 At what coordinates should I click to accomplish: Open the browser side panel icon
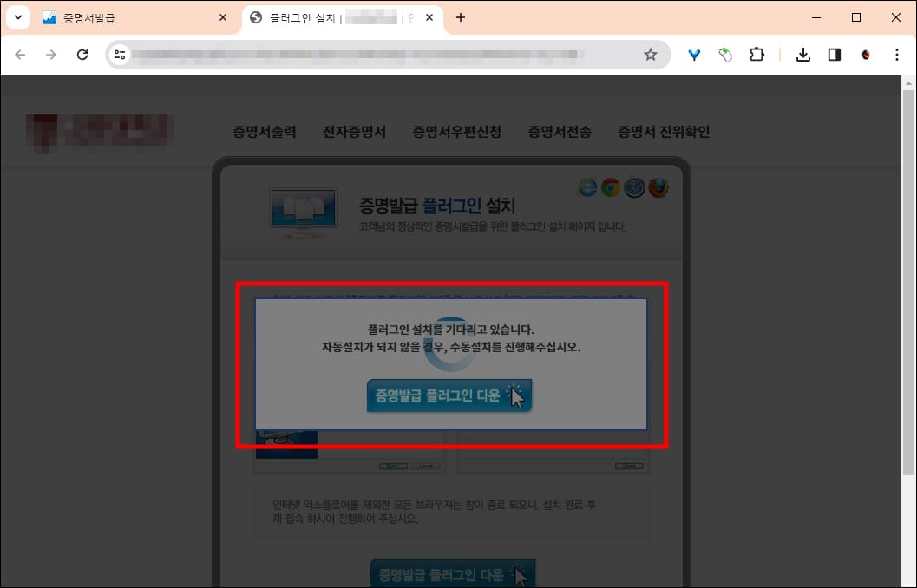coord(834,54)
